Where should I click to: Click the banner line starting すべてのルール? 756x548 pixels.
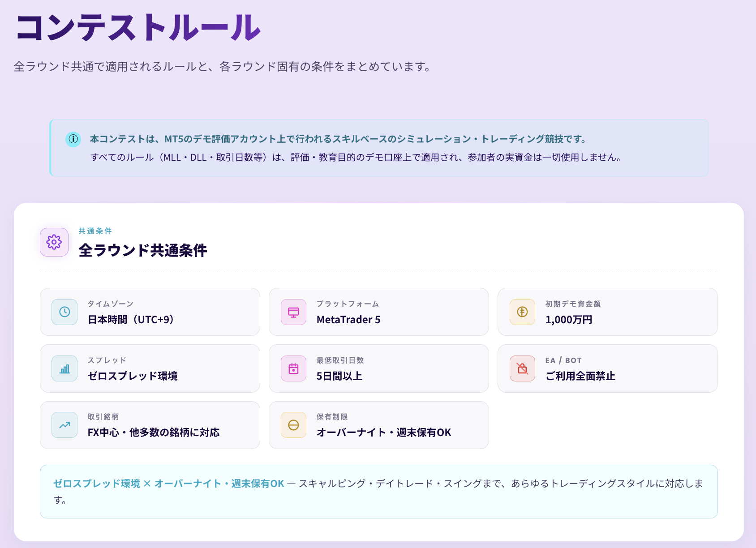click(x=356, y=158)
